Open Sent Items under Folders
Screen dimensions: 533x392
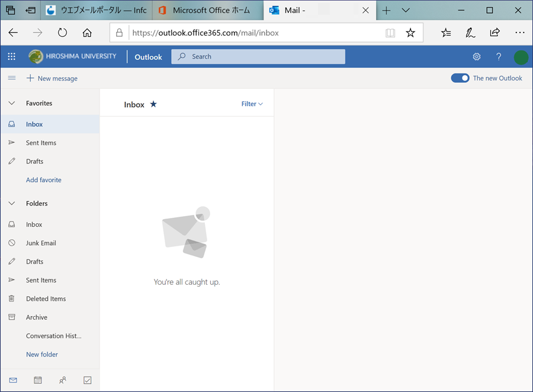tap(50, 280)
